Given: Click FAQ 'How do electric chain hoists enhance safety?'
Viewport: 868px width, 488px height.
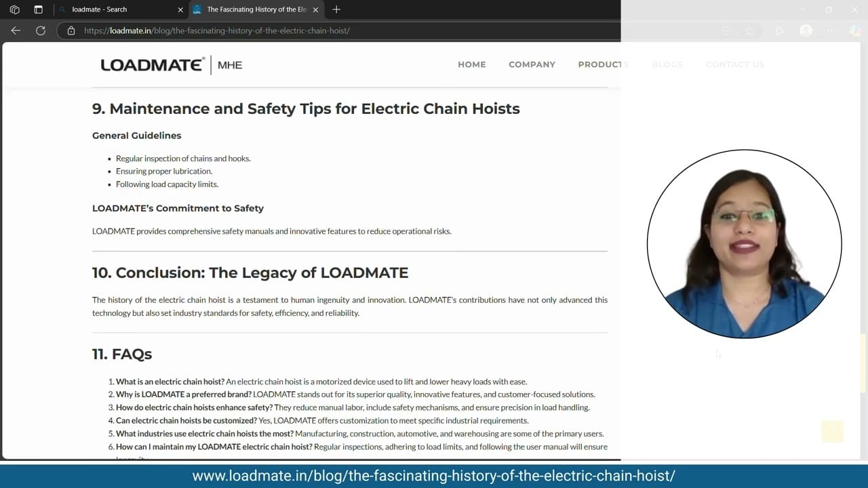Looking at the screenshot, I should (x=194, y=407).
